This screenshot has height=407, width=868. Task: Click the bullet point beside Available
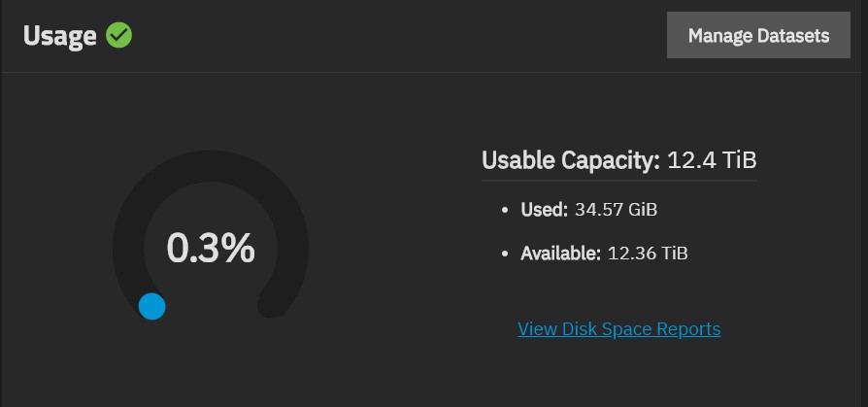click(504, 254)
